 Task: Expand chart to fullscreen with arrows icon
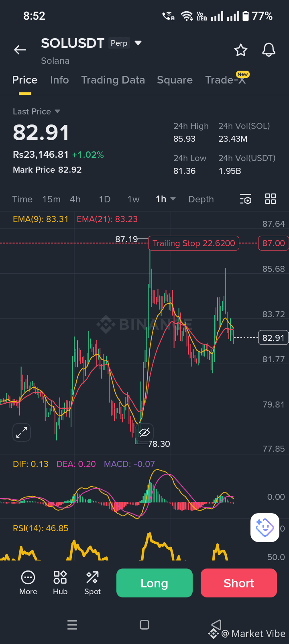pos(22,432)
